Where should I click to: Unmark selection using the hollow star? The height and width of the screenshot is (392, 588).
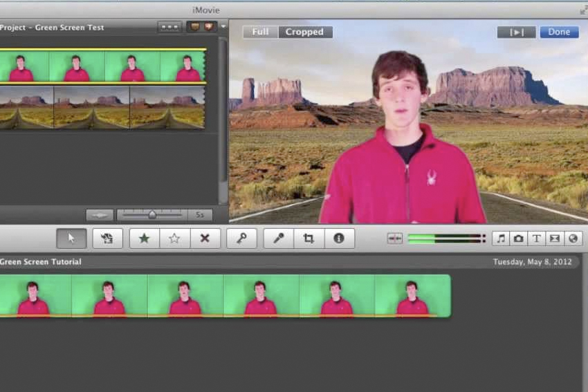click(174, 239)
